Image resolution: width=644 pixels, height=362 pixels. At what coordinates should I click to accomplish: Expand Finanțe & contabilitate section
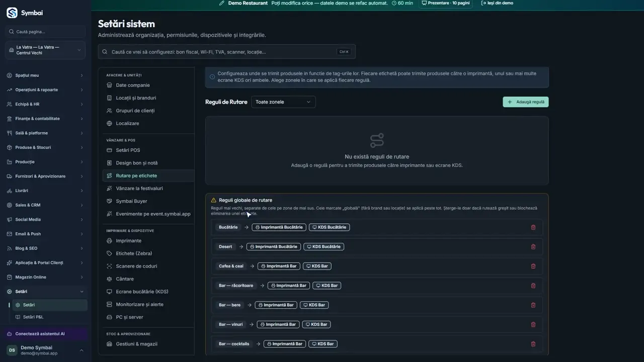coord(45,119)
